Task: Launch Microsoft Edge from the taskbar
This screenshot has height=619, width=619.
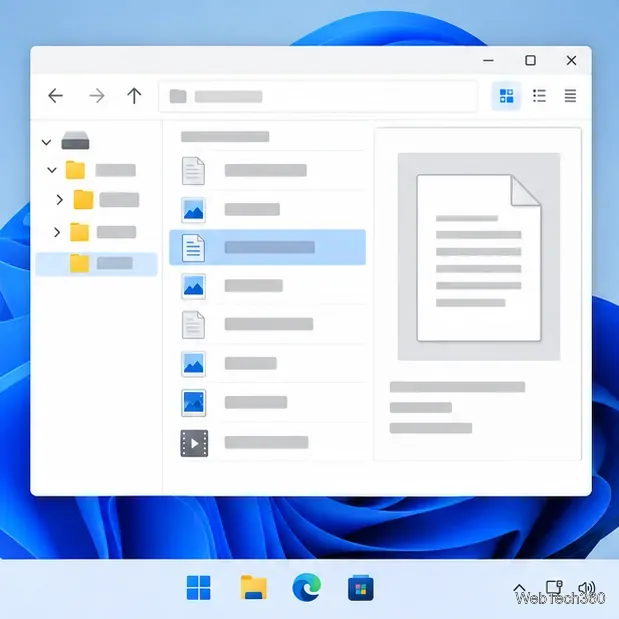Action: pyautogui.click(x=307, y=587)
